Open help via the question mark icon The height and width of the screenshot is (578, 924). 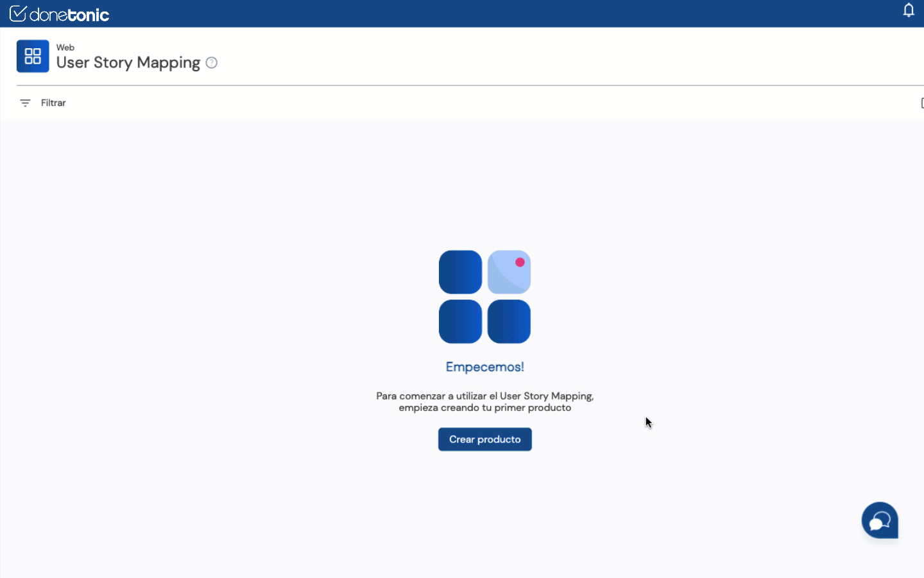click(x=211, y=63)
